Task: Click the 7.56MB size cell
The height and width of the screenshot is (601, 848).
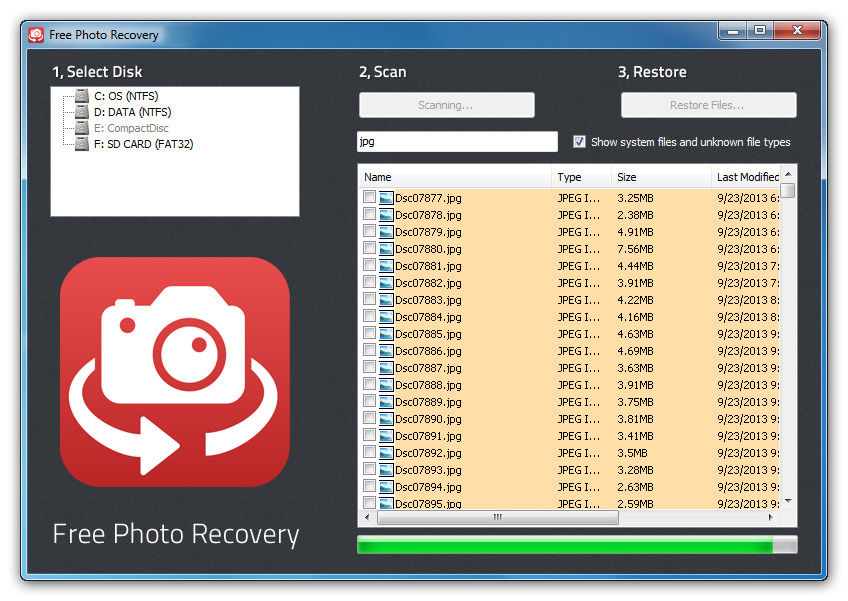Action: pos(635,249)
